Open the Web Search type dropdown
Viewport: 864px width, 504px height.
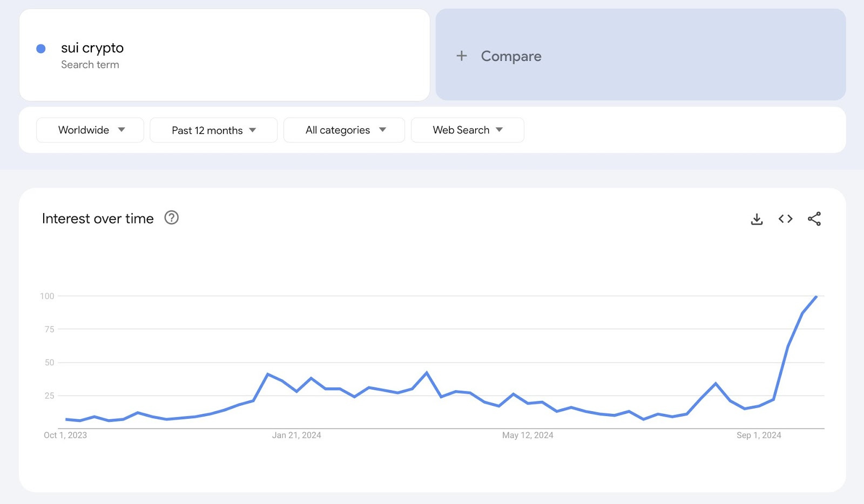click(467, 130)
